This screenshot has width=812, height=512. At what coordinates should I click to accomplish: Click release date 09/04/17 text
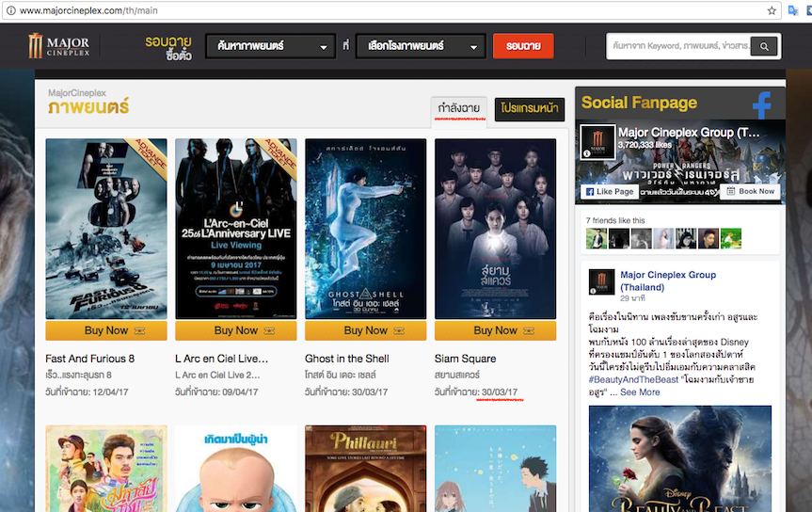pyautogui.click(x=239, y=392)
